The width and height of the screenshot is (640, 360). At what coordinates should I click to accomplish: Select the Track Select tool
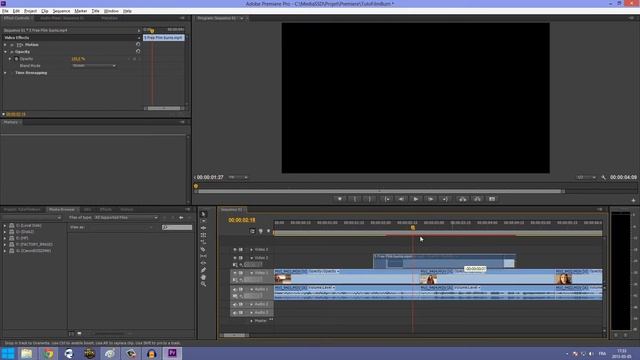[203, 221]
